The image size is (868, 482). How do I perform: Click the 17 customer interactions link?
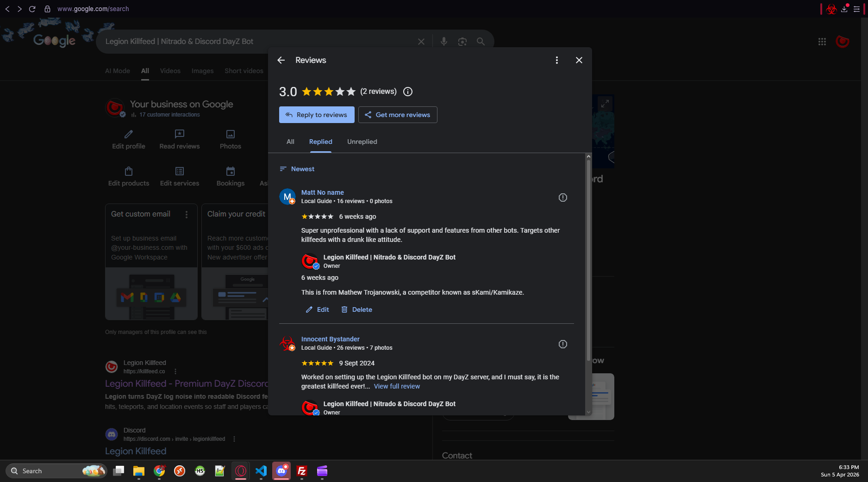[x=169, y=115]
